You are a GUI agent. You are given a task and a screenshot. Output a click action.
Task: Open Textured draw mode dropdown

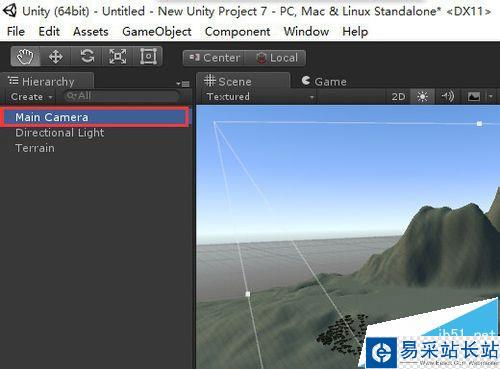click(x=260, y=97)
